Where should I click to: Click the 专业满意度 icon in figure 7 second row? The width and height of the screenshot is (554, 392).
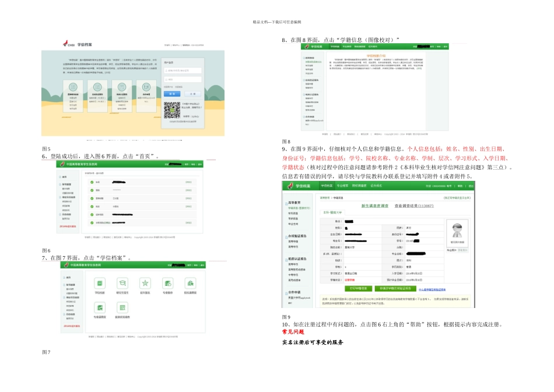coord(100,307)
